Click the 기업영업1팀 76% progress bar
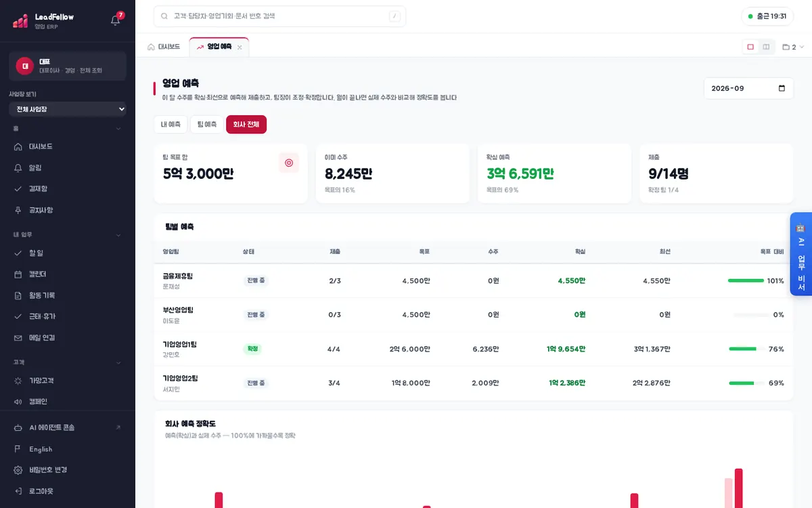The height and width of the screenshot is (508, 812). [746, 349]
